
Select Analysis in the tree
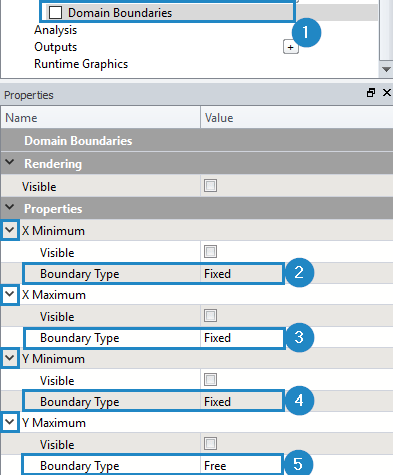click(x=55, y=30)
